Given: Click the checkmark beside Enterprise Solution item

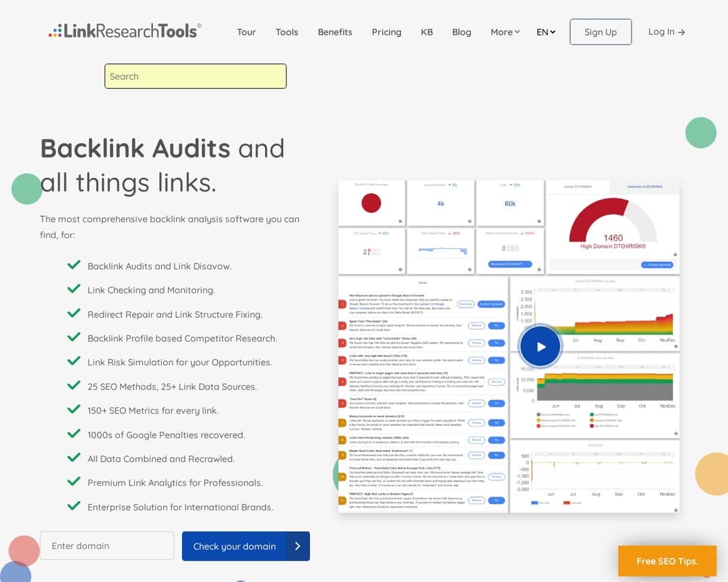Looking at the screenshot, I should click(74, 507).
